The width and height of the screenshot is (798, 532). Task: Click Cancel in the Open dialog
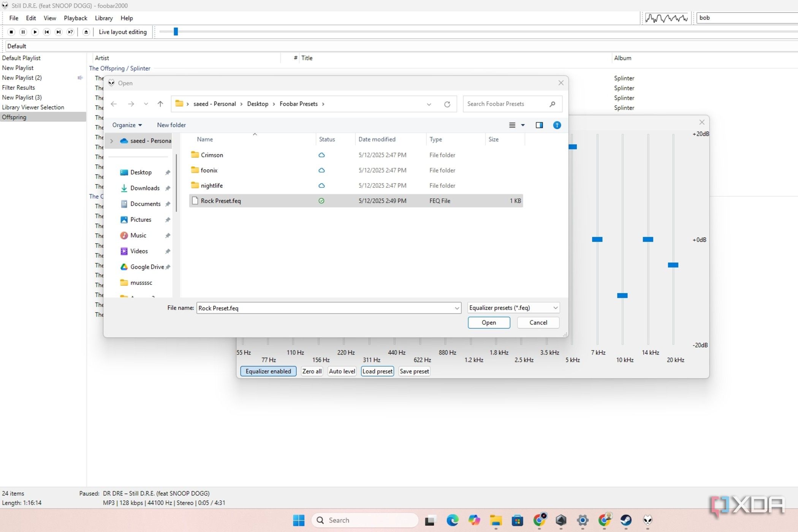[538, 323]
